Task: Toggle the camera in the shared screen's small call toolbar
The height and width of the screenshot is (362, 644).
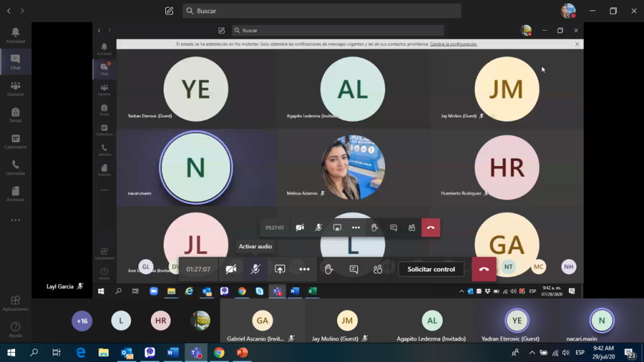Action: click(300, 228)
